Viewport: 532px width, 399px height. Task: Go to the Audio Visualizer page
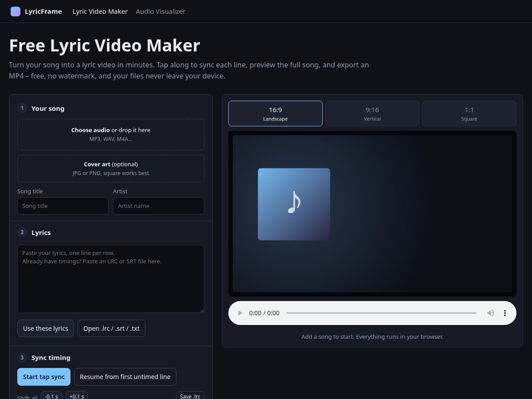click(160, 12)
